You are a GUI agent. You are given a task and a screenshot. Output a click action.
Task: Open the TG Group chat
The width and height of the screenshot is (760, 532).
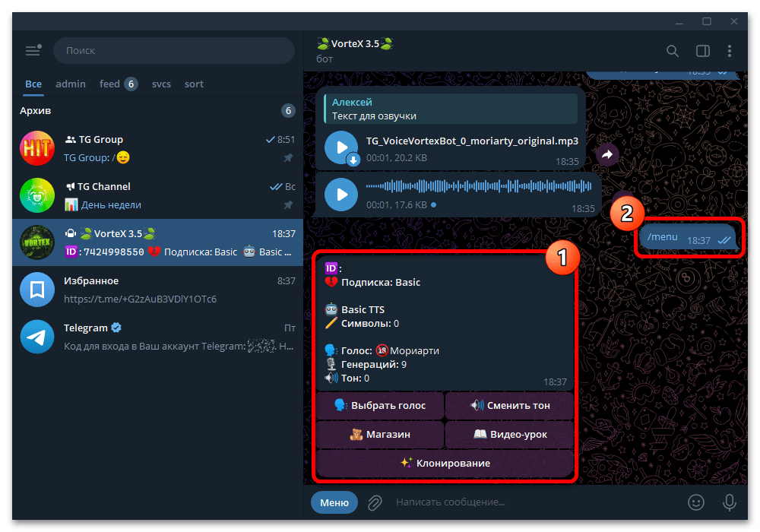(157, 148)
